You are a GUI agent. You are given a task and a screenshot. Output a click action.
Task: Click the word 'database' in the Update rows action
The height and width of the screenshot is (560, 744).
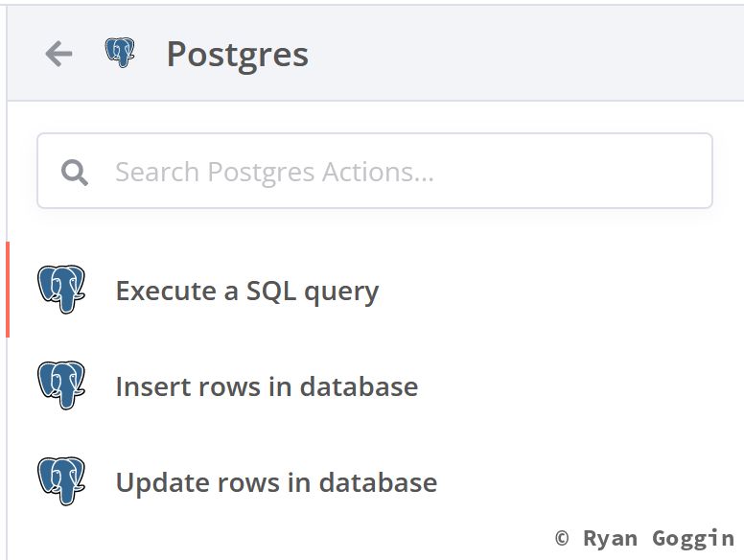[x=378, y=482]
